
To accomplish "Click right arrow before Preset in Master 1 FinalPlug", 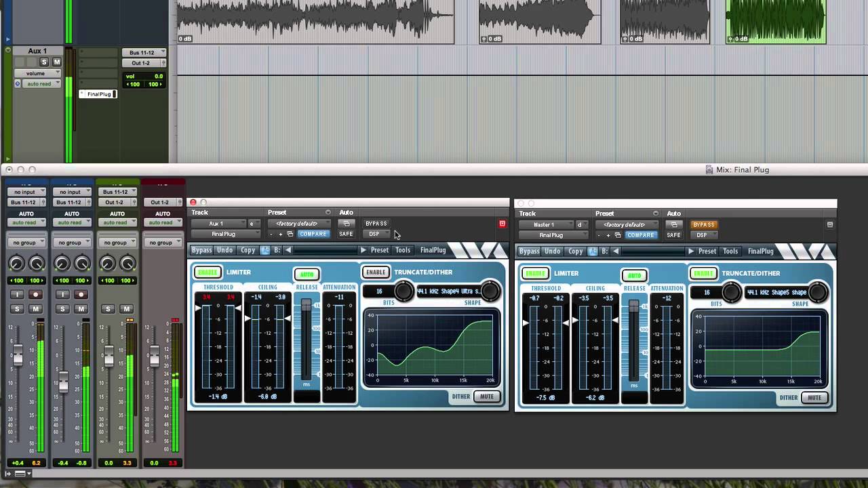I will pos(691,251).
